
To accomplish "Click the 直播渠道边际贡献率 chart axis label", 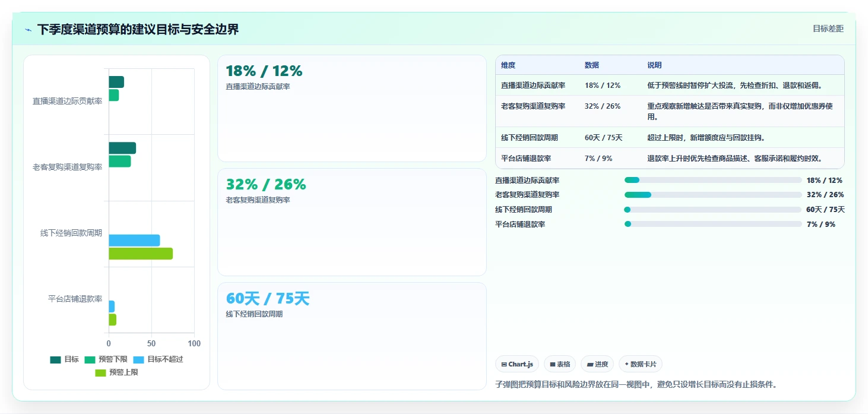I will [67, 101].
